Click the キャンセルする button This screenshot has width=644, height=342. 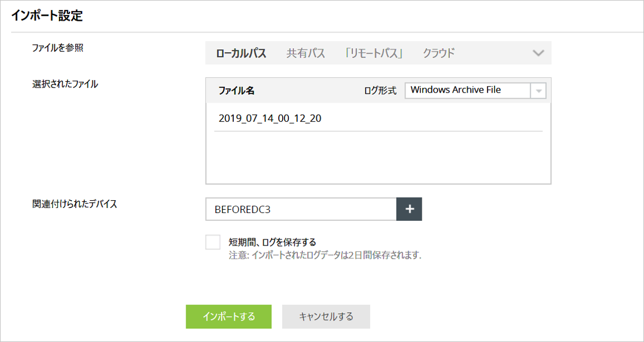click(326, 317)
